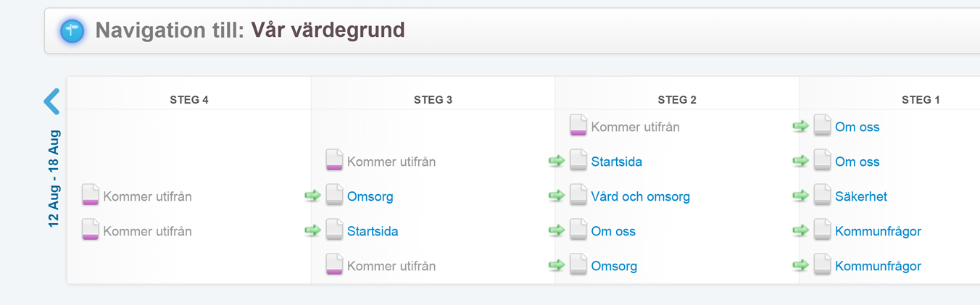Select the STEG 3 column header
980x305 pixels.
tap(433, 100)
